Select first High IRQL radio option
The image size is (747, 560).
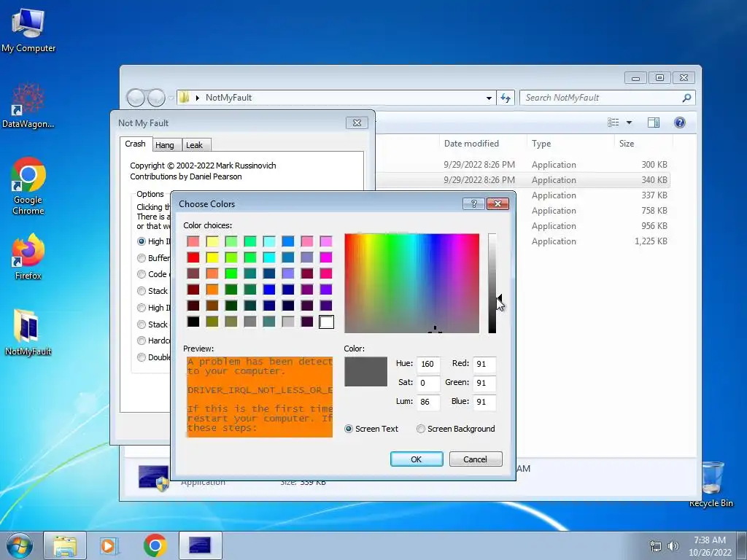[x=142, y=241]
